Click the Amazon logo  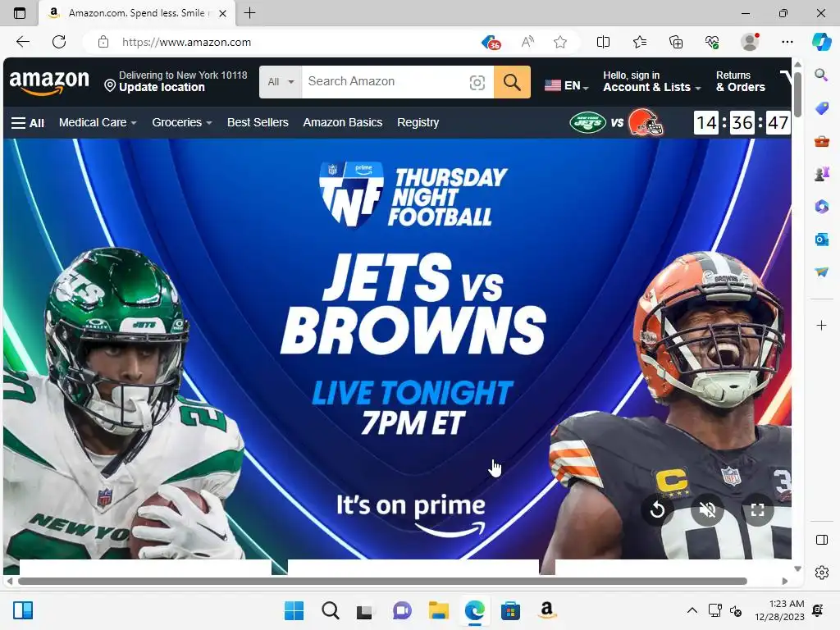click(x=49, y=83)
